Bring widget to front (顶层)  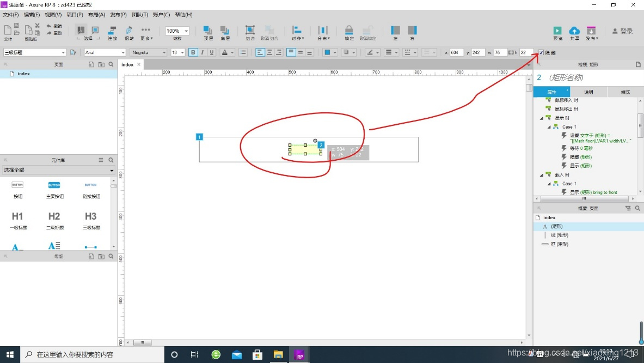point(208,33)
